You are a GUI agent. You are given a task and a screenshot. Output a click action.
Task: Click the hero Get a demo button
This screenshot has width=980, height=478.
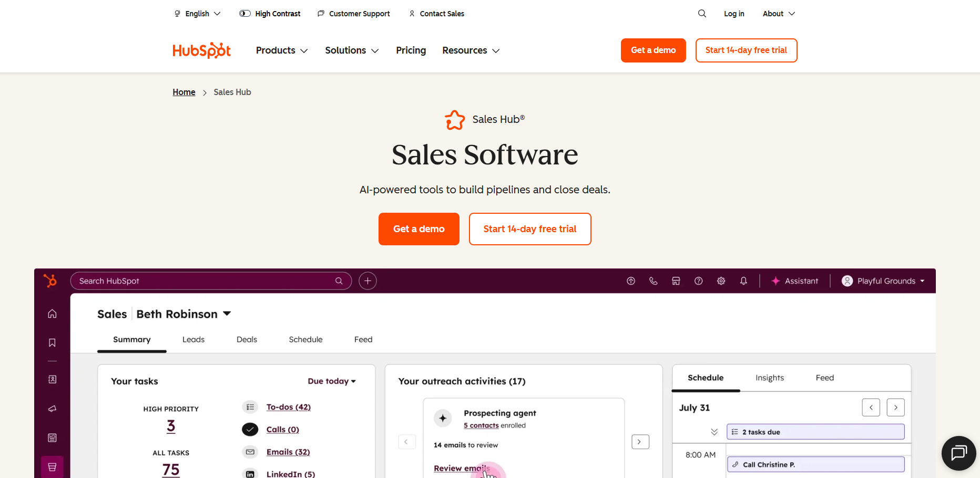tap(419, 229)
